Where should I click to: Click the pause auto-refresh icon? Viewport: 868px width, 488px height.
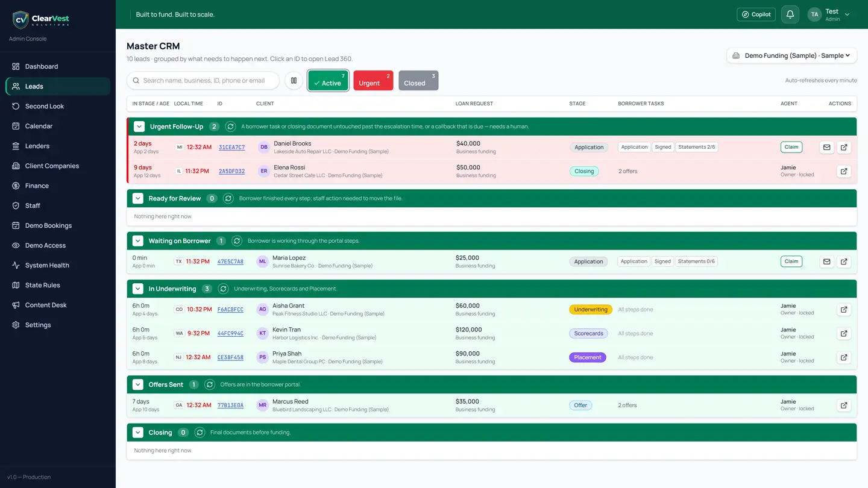[x=294, y=80]
